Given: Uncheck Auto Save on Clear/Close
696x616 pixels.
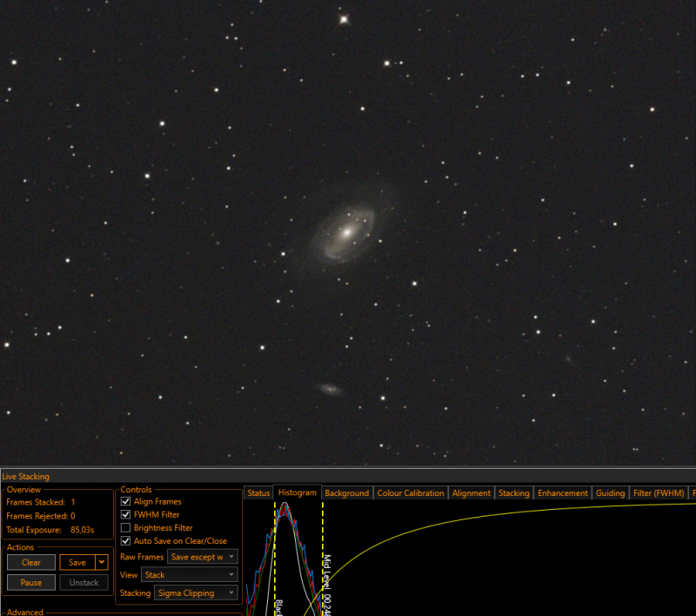Looking at the screenshot, I should coord(125,541).
